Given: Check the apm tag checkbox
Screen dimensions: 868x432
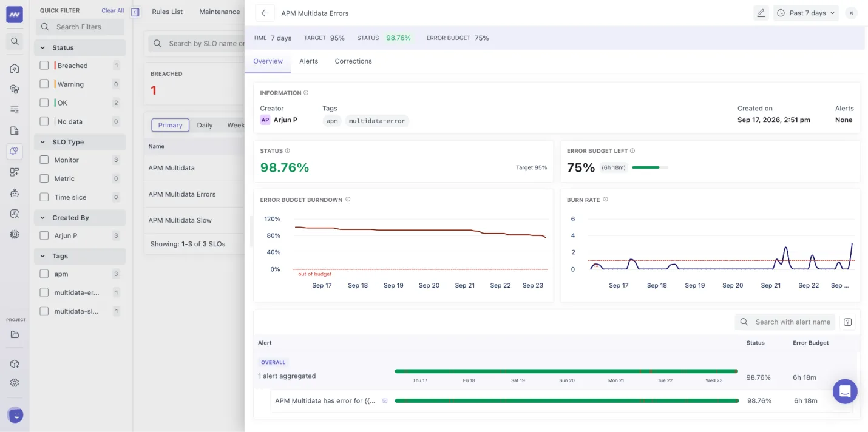Looking at the screenshot, I should click(44, 274).
